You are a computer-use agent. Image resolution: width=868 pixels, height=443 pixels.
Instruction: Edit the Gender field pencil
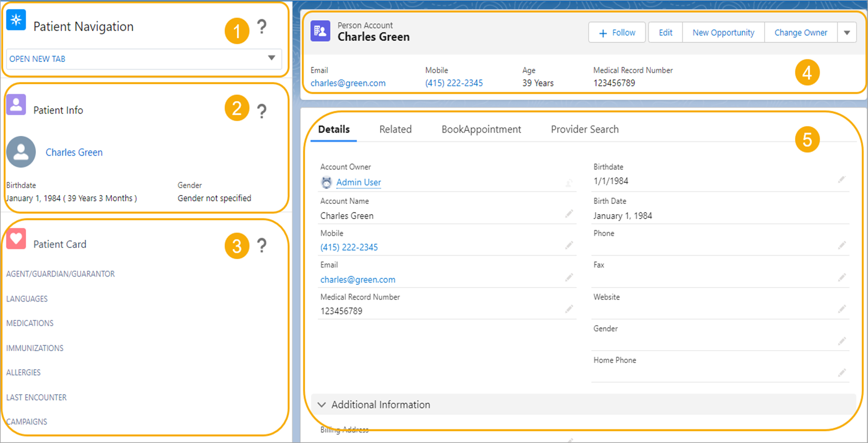842,341
